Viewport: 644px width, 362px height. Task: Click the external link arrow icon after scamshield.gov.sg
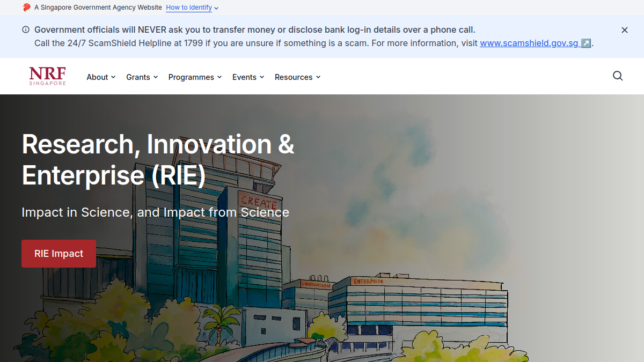coord(586,43)
